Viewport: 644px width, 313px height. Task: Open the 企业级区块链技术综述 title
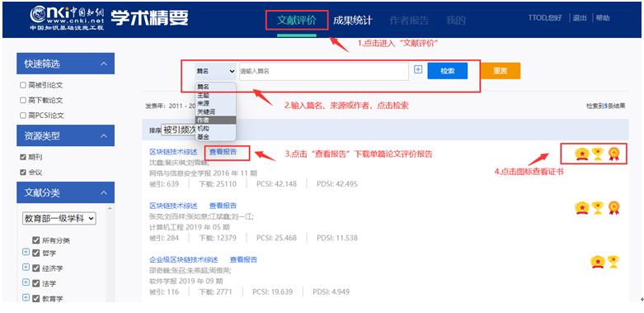point(184,259)
